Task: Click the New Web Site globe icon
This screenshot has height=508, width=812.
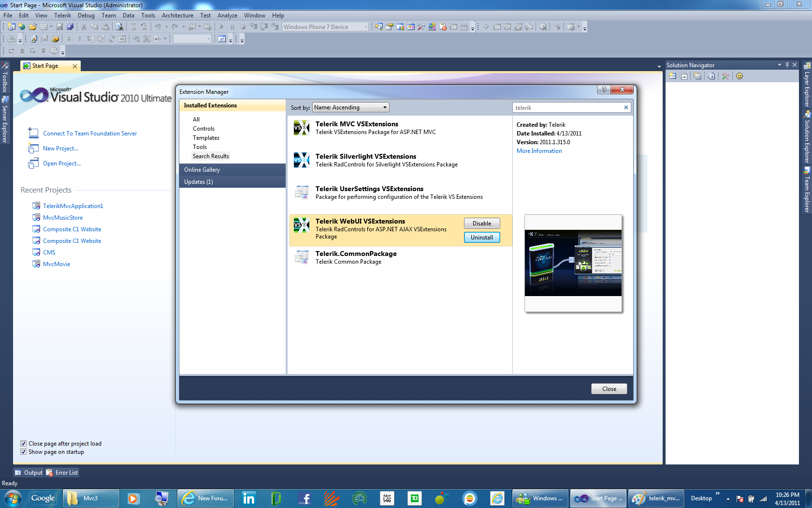Action: click(x=22, y=27)
